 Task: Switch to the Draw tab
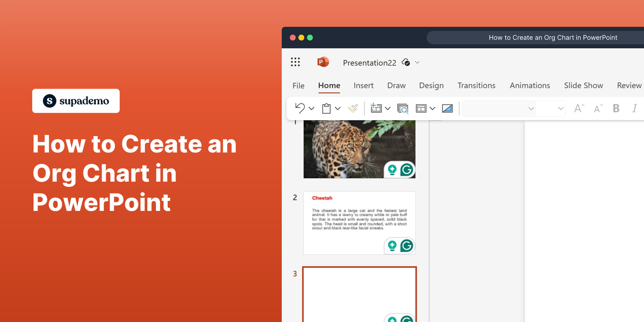click(397, 85)
